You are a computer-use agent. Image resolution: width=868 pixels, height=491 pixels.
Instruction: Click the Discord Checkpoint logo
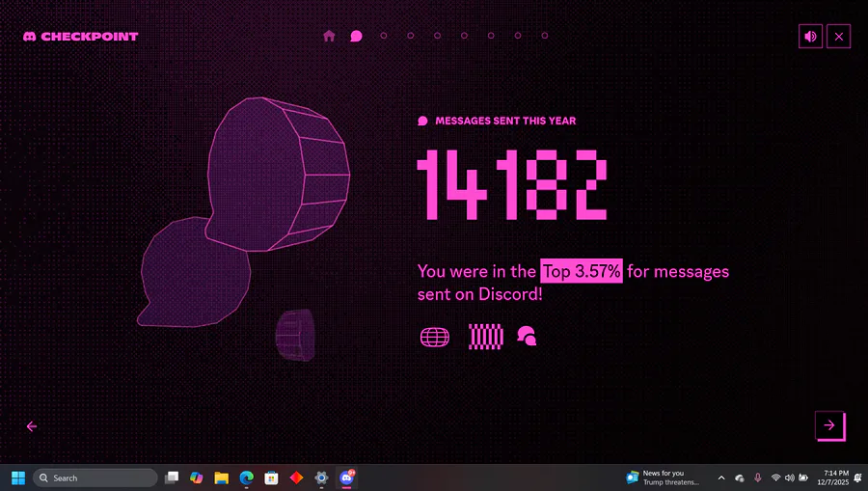(x=81, y=37)
